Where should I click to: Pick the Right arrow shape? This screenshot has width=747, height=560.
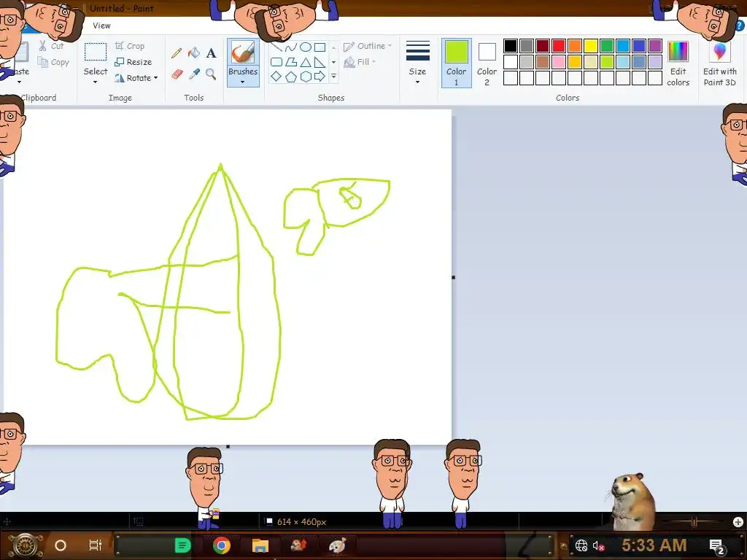320,76
